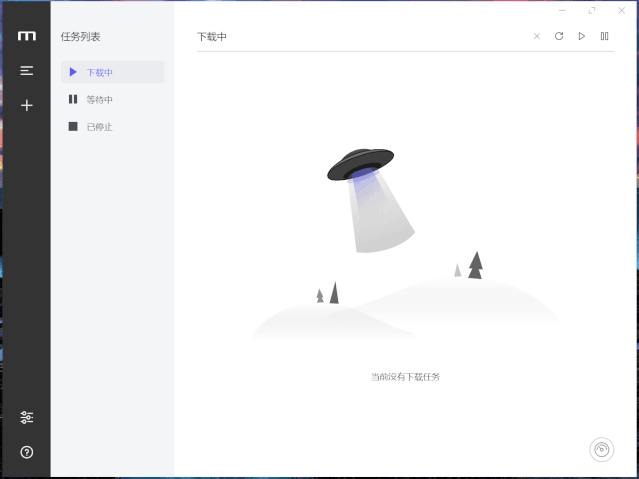
Task: Add a new download task with plus icon
Action: [26, 106]
